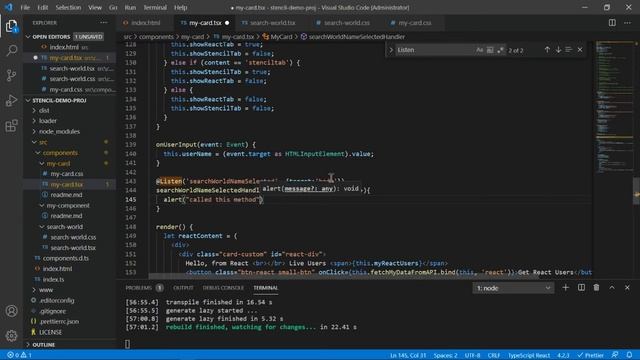
Task: Toggle Match Whole Word in find widget
Action: tap(490, 50)
